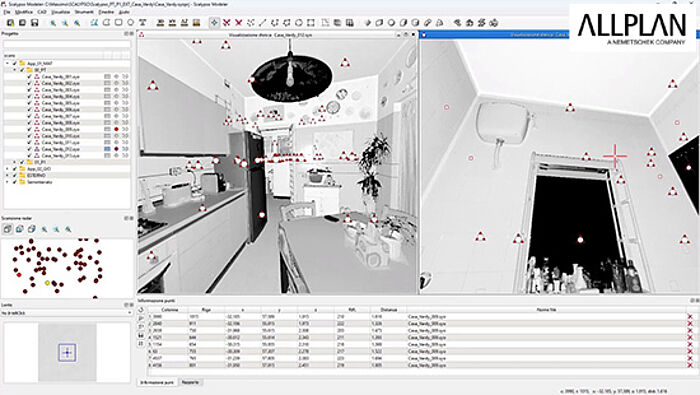Click the single red X delete icon
The width and height of the screenshot is (700, 395).
click(238, 22)
